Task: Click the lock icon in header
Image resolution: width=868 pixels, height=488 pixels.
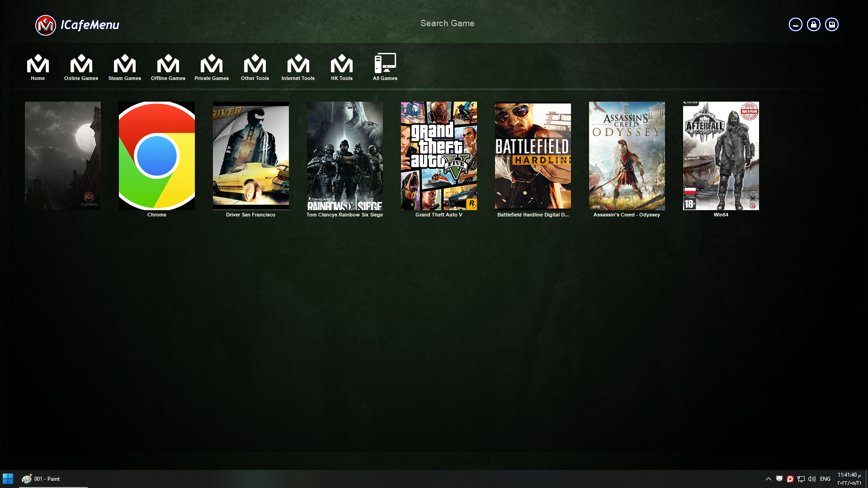Action: click(813, 24)
